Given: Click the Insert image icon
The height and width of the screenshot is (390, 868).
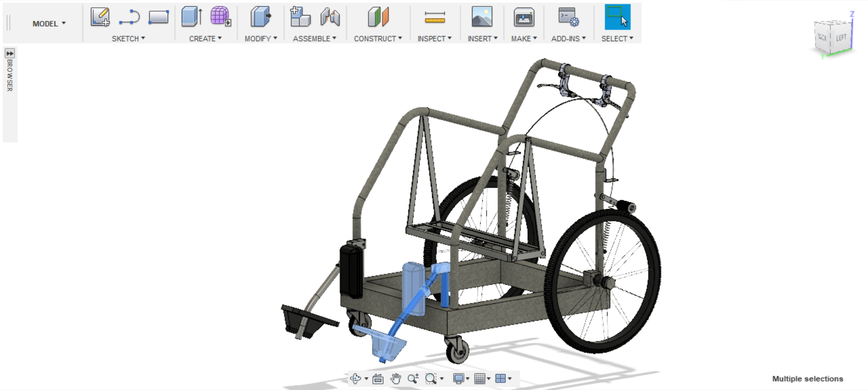Looking at the screenshot, I should click(482, 17).
